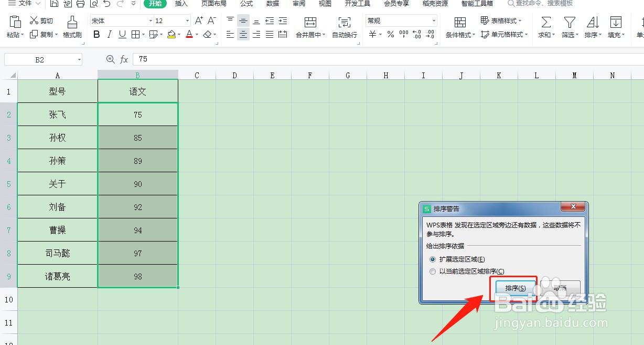This screenshot has width=644, height=345.
Task: Switch to the Page Layout (页面布局) tab
Action: click(214, 4)
